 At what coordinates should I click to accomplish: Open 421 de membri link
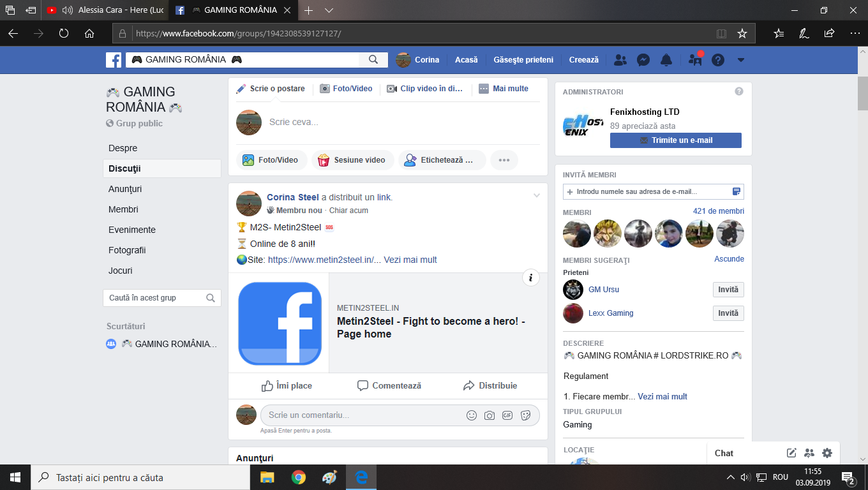tap(719, 211)
